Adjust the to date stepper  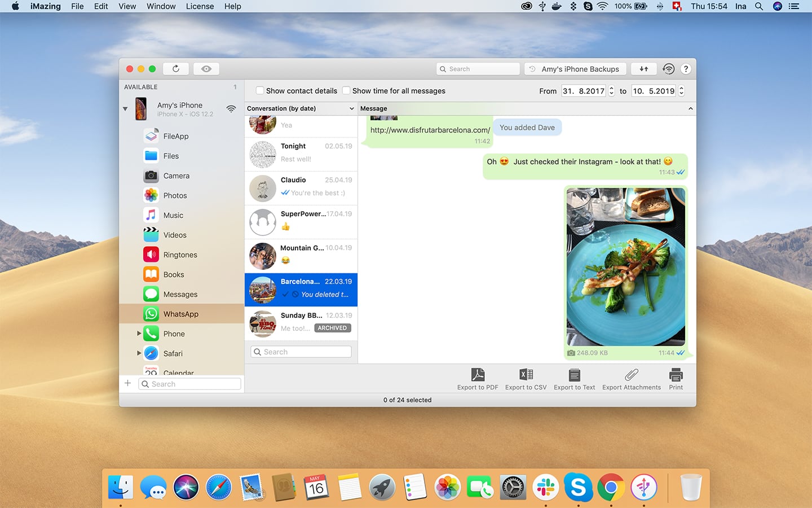(681, 91)
